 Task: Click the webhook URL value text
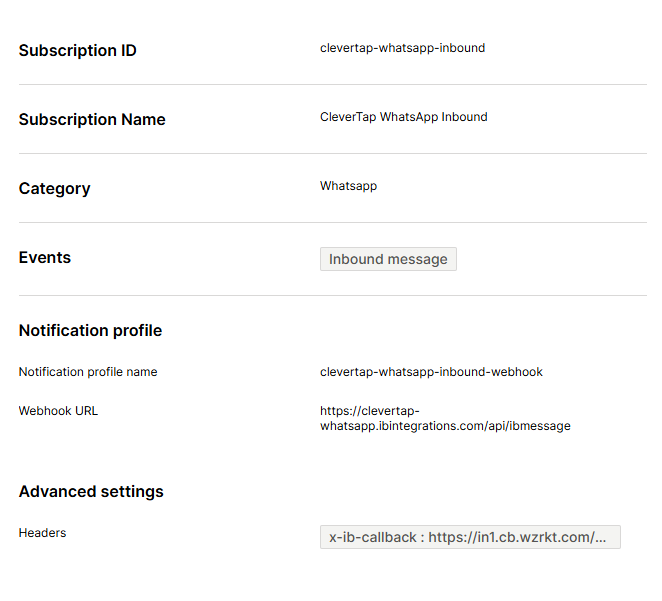pos(444,418)
